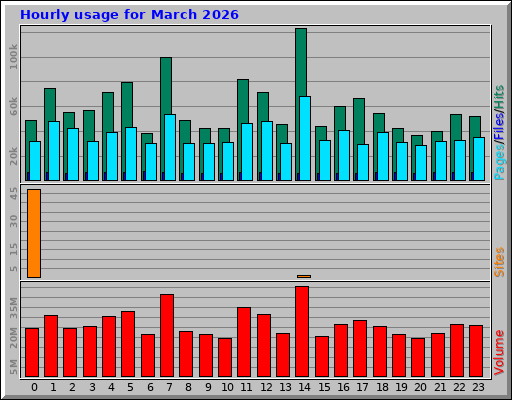The width and height of the screenshot is (512, 400).
Task: Click the red 'Volume' legend label
Action: [x=499, y=353]
